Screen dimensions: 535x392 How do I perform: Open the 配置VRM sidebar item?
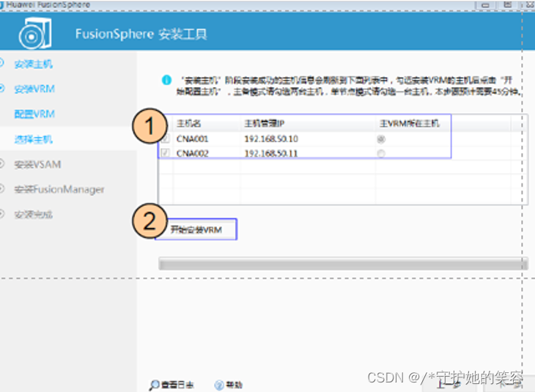pos(34,114)
